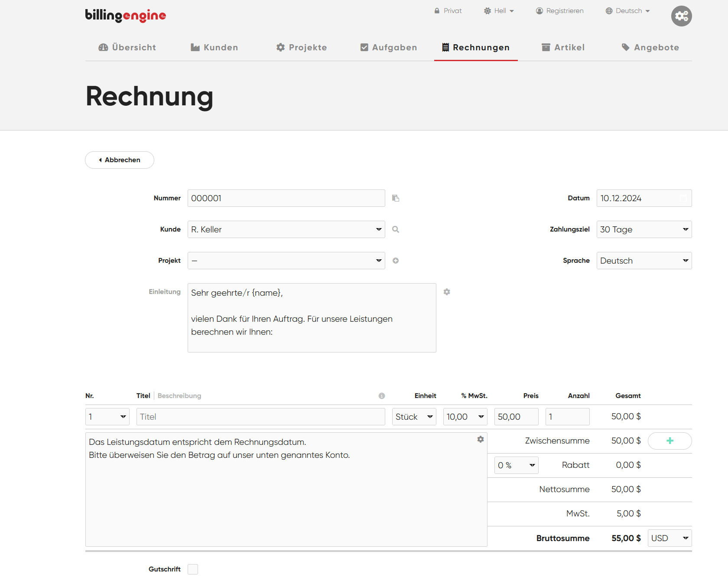The width and height of the screenshot is (728, 581).
Task: Expand the Nr. position dropdown
Action: pos(107,417)
